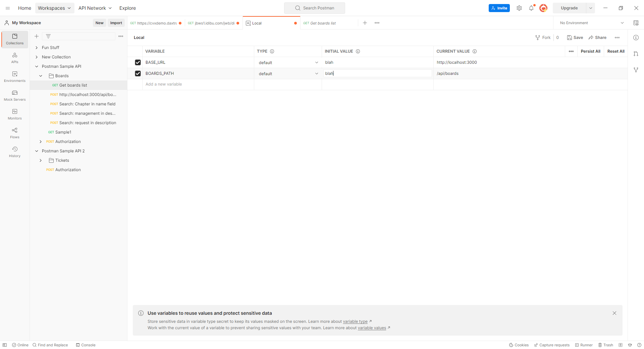
Task: Open the environment quick look icon
Action: point(636,23)
